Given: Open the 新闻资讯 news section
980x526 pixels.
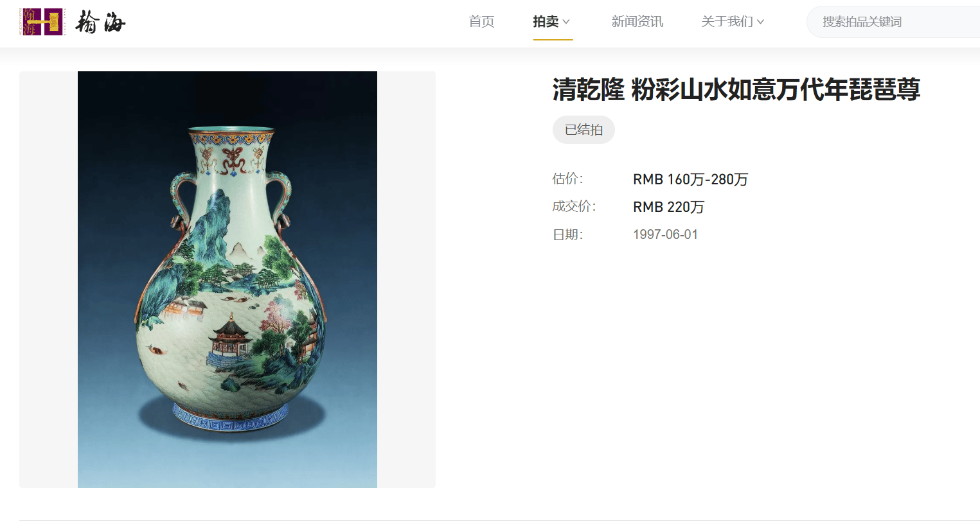Looking at the screenshot, I should [x=637, y=22].
